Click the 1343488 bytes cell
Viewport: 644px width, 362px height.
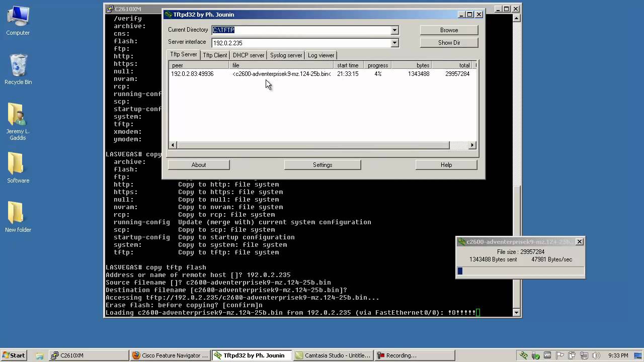(x=419, y=74)
